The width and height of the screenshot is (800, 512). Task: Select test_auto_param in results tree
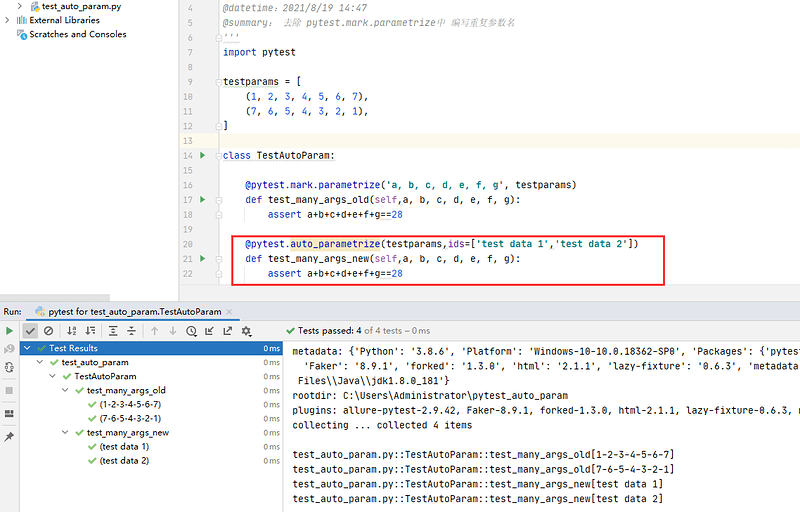(95, 362)
